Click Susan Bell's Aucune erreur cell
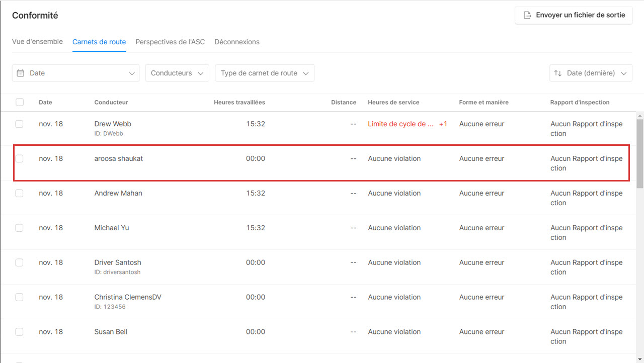This screenshot has width=644, height=363. tap(481, 332)
